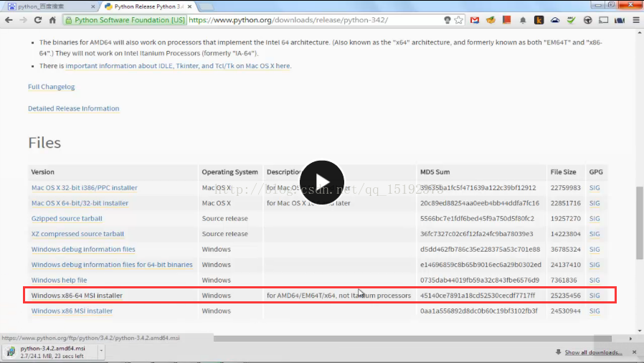Image resolution: width=644 pixels, height=363 pixels.
Task: Click the bell notification extension icon
Action: coord(523,20)
